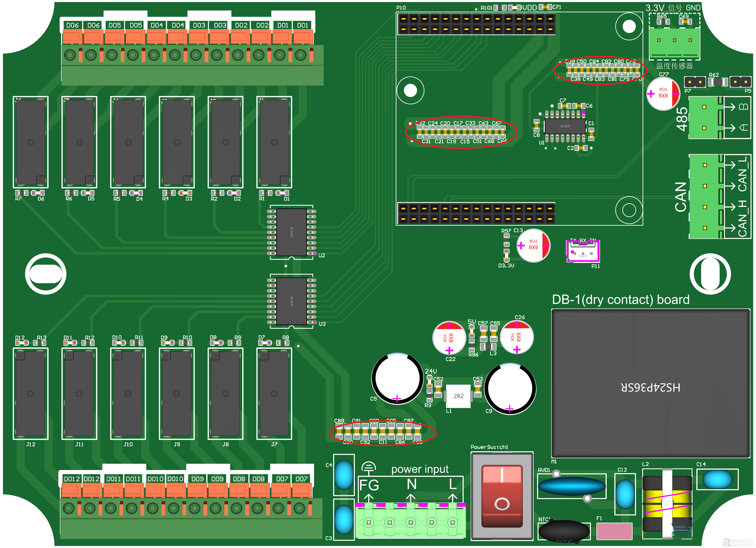Click the red PowerSwitch1 rocker switch
The image size is (756, 548).
click(x=502, y=496)
